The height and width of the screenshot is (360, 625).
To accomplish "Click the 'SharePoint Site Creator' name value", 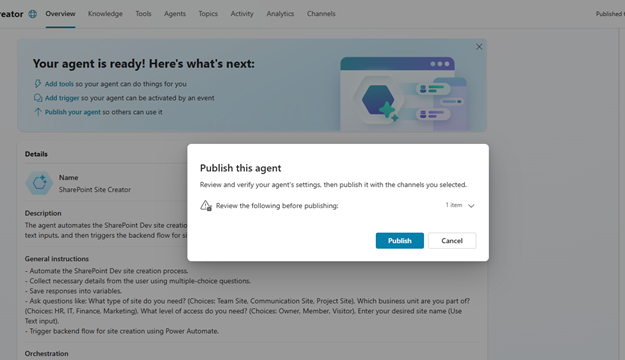I will pyautogui.click(x=95, y=190).
